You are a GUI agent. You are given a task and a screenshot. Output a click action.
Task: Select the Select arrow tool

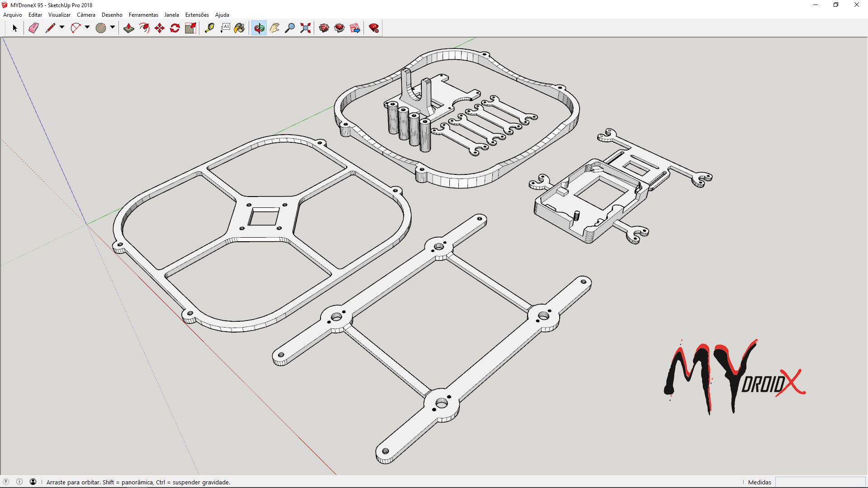pos(15,28)
